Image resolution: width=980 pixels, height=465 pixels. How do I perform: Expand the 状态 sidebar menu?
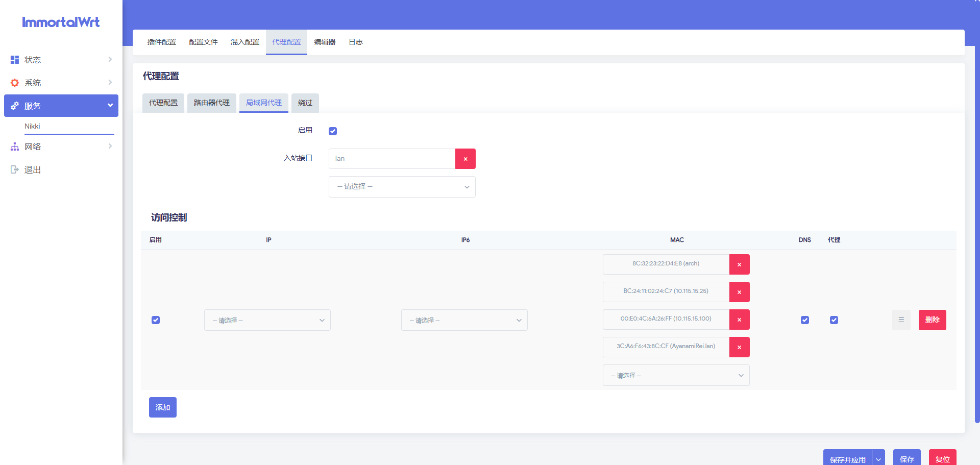click(61, 60)
